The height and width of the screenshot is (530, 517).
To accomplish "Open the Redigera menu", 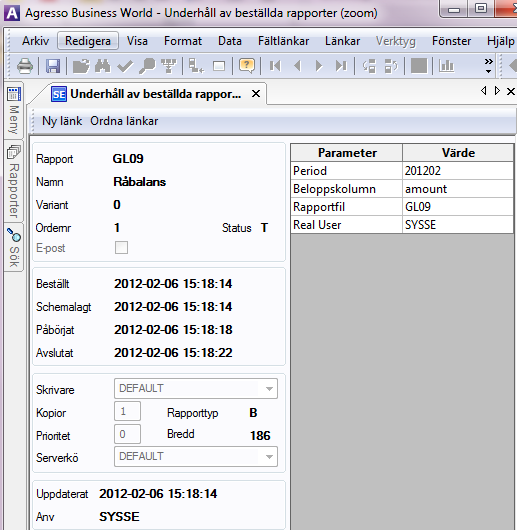I will click(88, 41).
